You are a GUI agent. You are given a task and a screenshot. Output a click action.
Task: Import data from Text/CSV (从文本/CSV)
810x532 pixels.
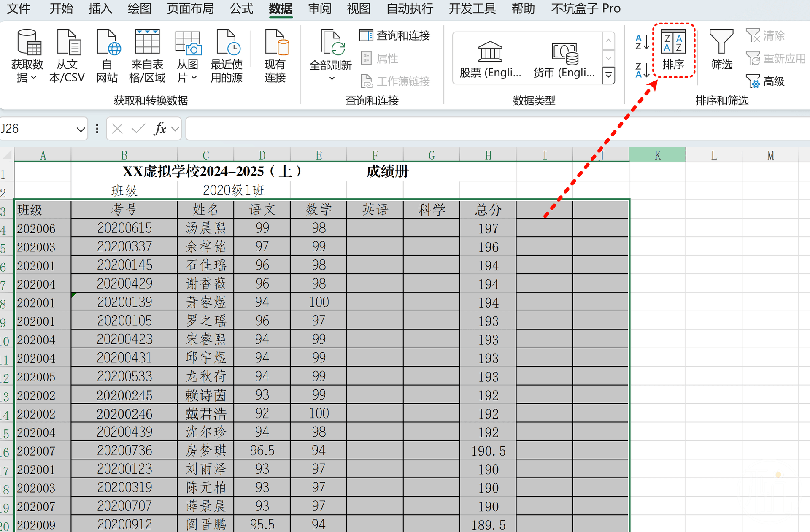(67, 55)
